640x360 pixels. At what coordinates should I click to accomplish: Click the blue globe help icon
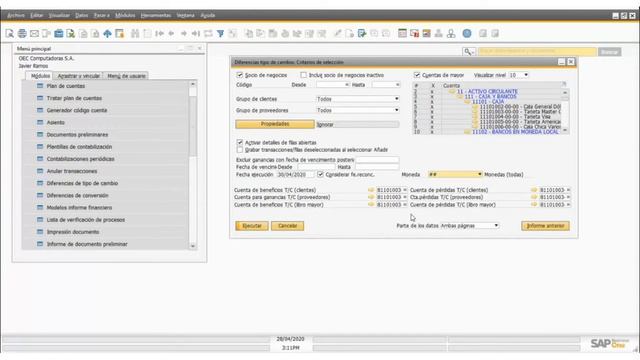(x=467, y=33)
